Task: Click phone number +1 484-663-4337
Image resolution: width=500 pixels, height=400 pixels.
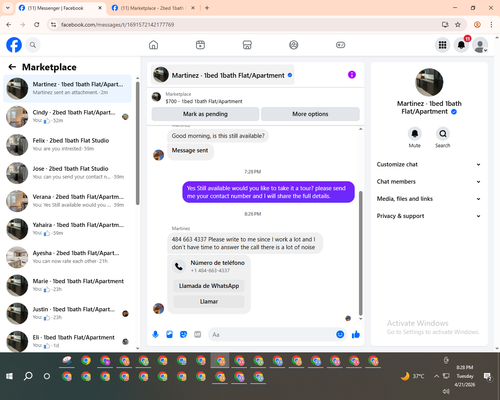Action: coord(210,271)
